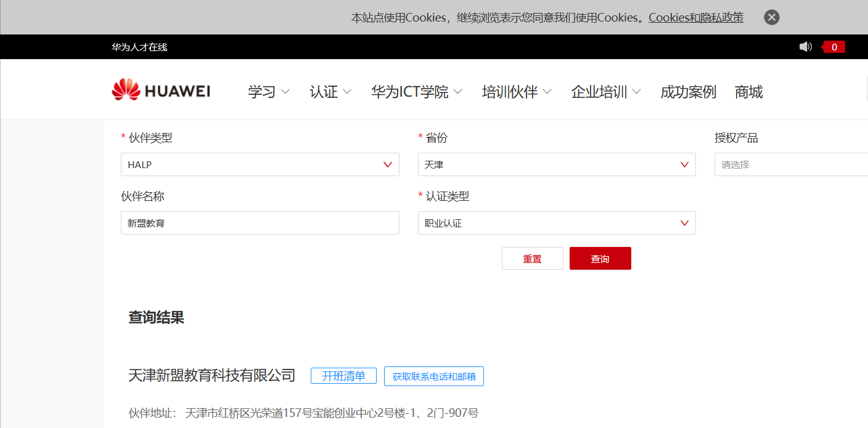The width and height of the screenshot is (868, 428).
Task: Open the 认证类型 dropdown showing 职业认证
Action: pos(556,222)
